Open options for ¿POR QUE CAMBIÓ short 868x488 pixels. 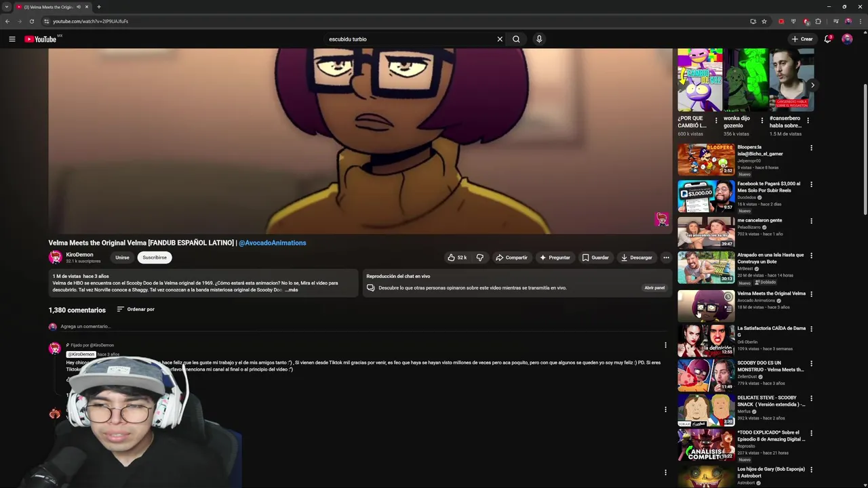click(x=716, y=121)
